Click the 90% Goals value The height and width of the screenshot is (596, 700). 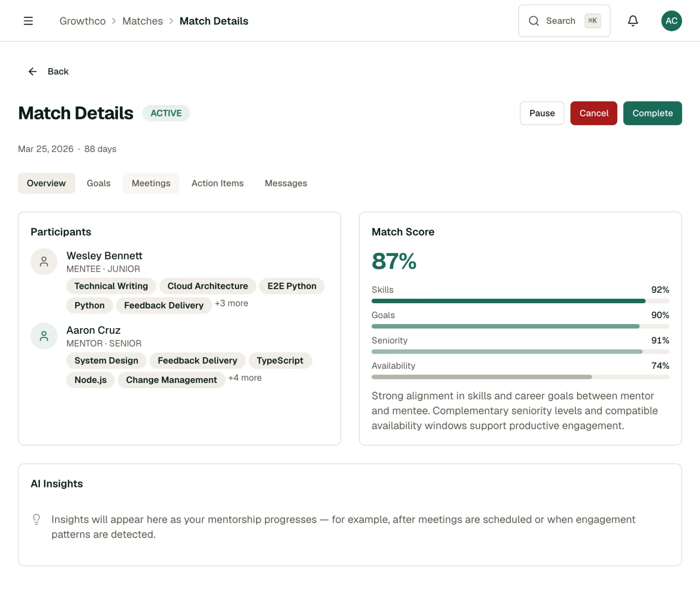click(x=660, y=315)
